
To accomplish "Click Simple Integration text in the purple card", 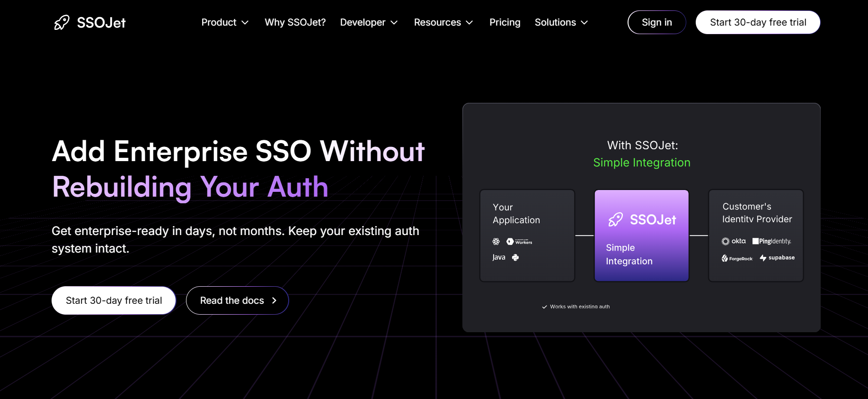I will pyautogui.click(x=629, y=254).
